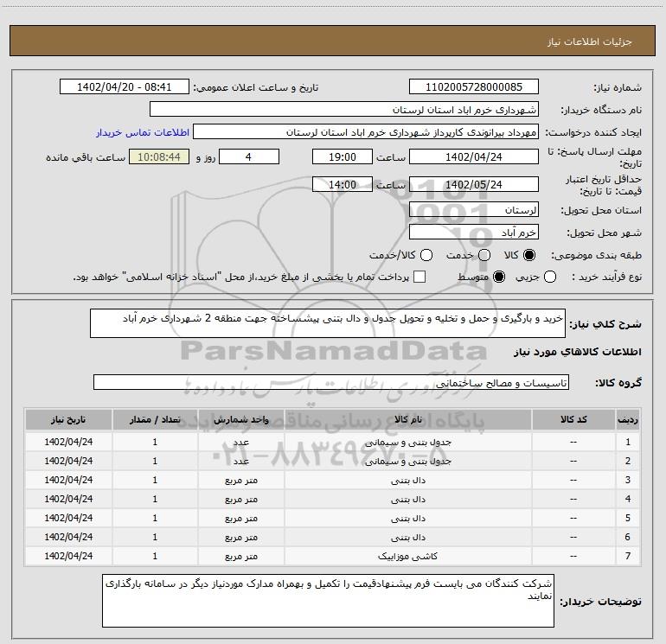The height and width of the screenshot is (644, 666).
Task: Select row 4 item دال بتنی
Action: pos(407,500)
